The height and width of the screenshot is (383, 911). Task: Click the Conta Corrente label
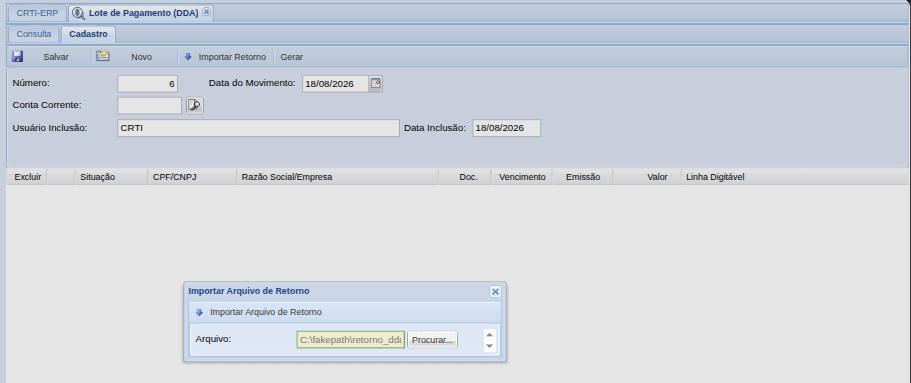(47, 105)
